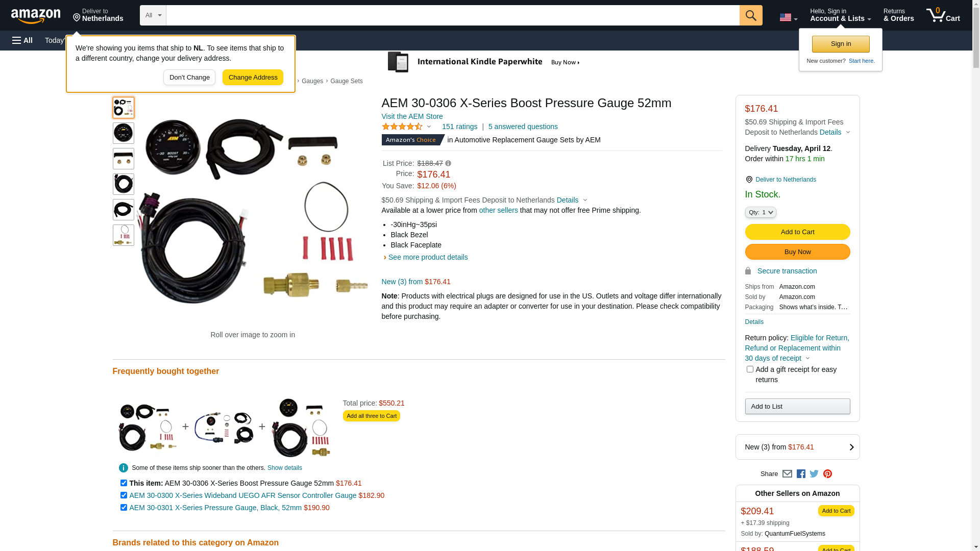Expand the search category All dropdown
Screen dimensions: 980x551
click(x=153, y=15)
